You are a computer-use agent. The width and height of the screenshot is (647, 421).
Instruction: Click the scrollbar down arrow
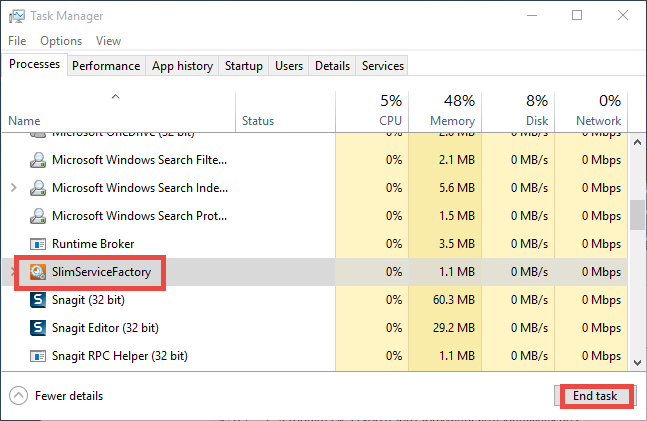[x=638, y=363]
